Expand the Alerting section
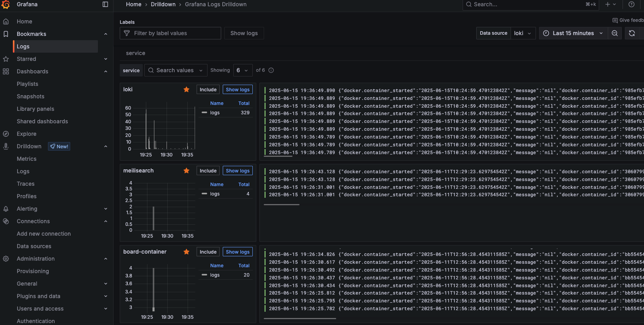The image size is (644, 325). tap(106, 209)
